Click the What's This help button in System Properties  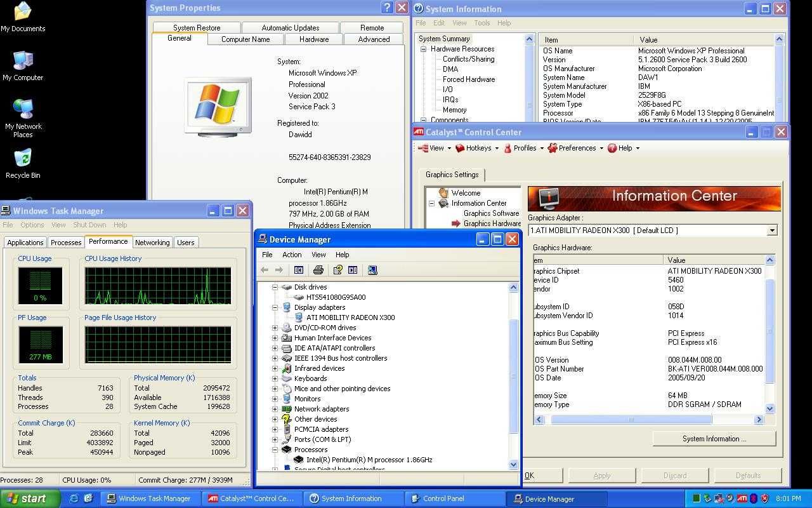tap(387, 8)
